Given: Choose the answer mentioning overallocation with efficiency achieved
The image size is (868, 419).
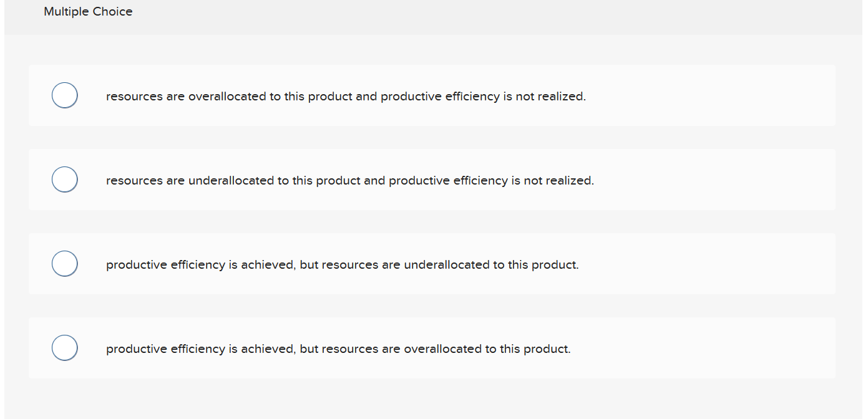Looking at the screenshot, I should [x=338, y=349].
